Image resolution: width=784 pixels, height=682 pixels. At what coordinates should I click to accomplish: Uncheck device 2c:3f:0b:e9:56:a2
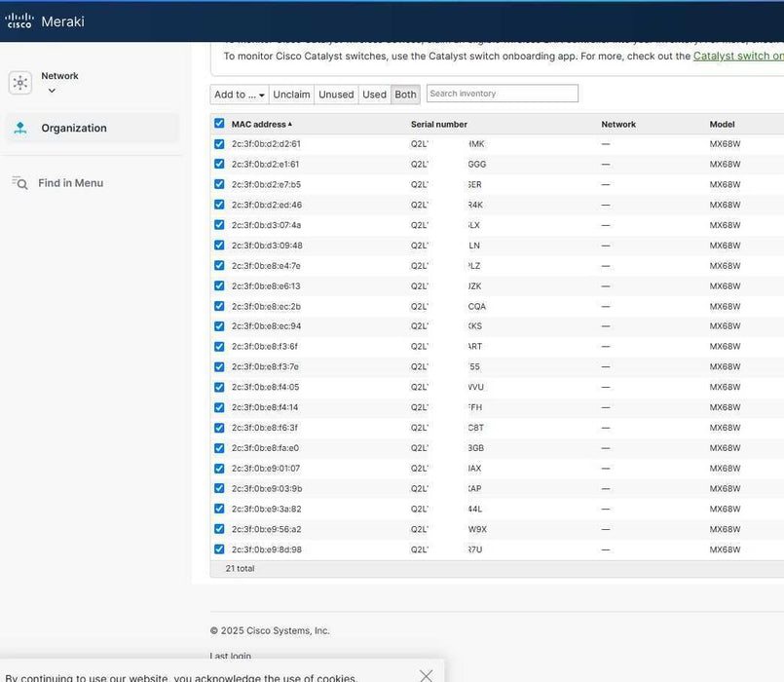coord(219,529)
